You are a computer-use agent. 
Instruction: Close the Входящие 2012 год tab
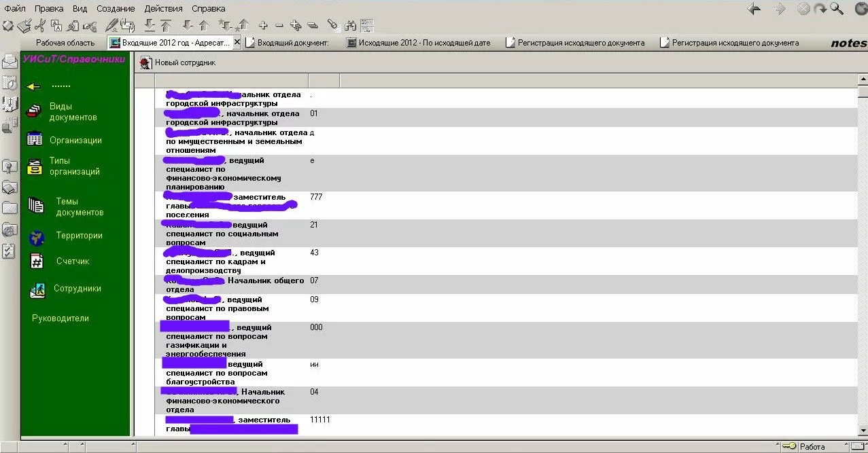coord(237,42)
